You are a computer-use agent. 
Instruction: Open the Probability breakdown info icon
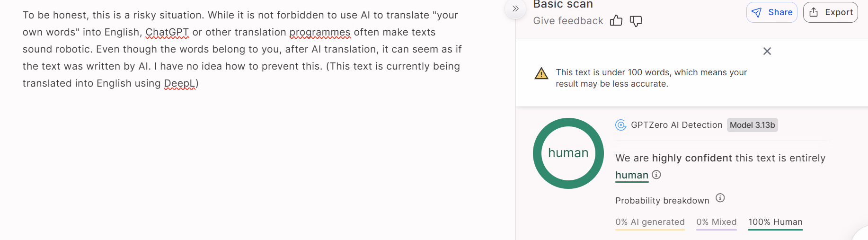tap(720, 198)
